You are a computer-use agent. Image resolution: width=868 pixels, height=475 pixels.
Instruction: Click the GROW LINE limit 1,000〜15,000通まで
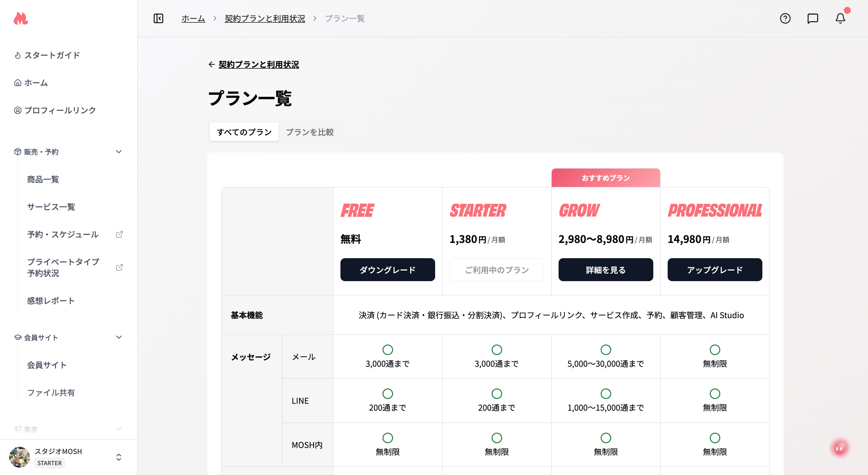[x=606, y=408]
